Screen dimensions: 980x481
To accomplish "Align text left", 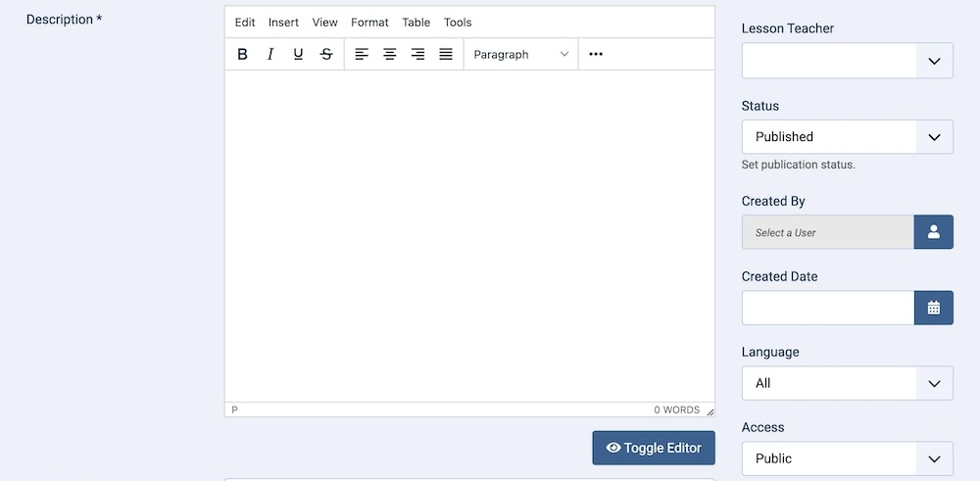I will coord(362,55).
